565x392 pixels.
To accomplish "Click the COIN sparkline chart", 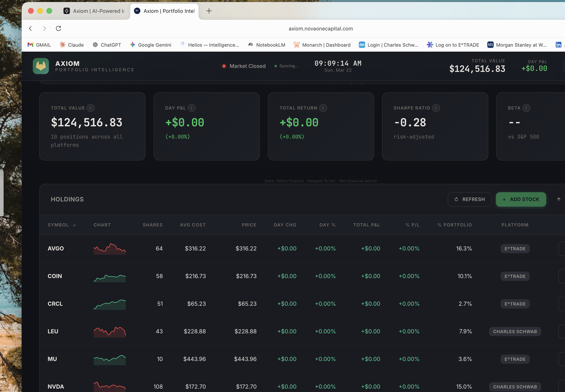I will pos(110,278).
